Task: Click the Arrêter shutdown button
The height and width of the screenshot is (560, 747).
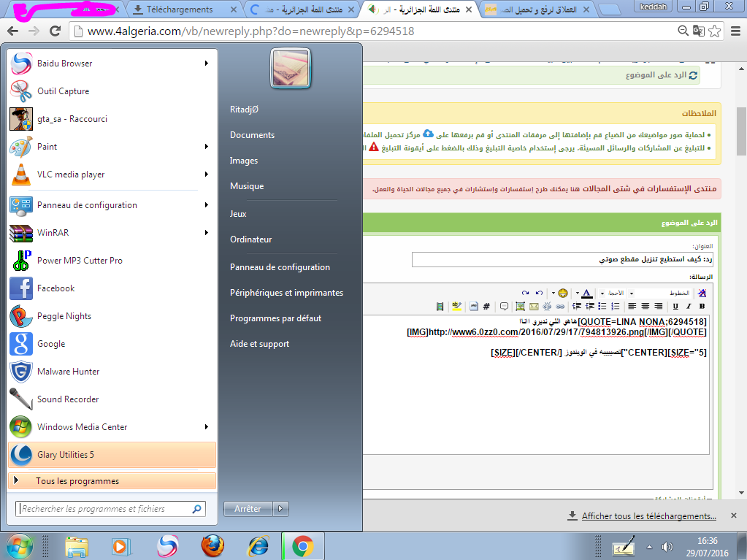Action: coord(248,509)
